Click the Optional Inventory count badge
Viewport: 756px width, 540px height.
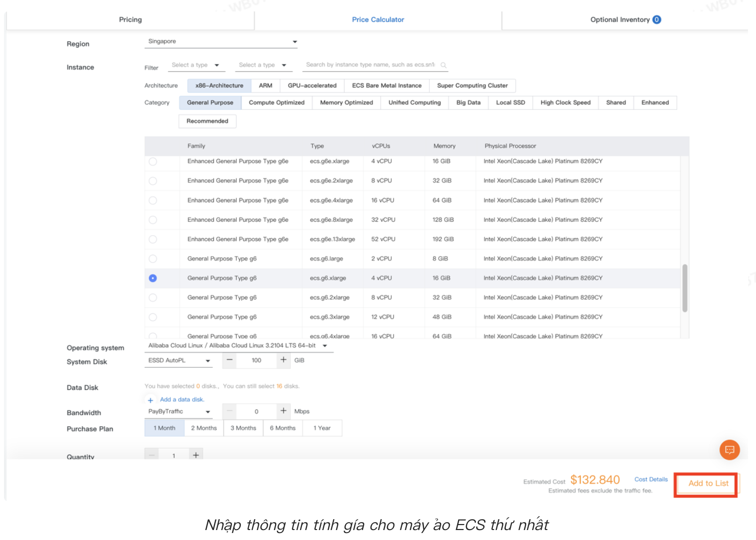pyautogui.click(x=657, y=19)
